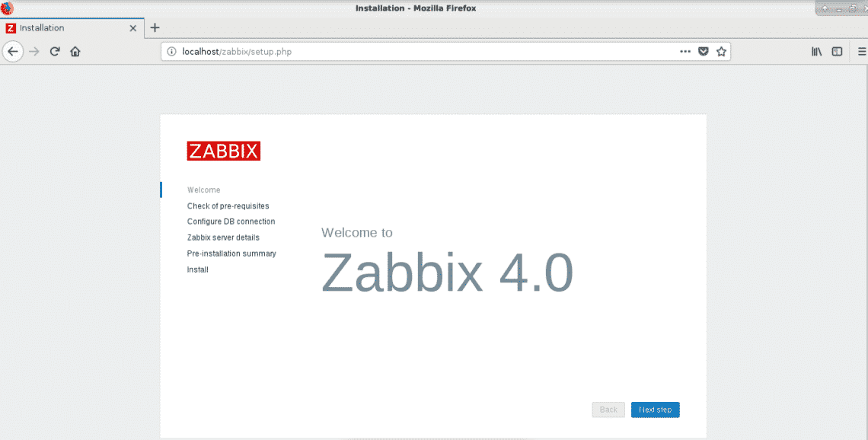This screenshot has height=440, width=868.
Task: Go back with the browser back arrow
Action: point(13,52)
